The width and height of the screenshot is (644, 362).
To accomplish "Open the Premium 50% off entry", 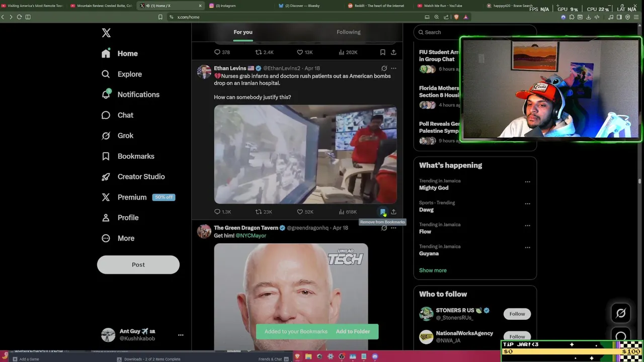I will tap(138, 197).
